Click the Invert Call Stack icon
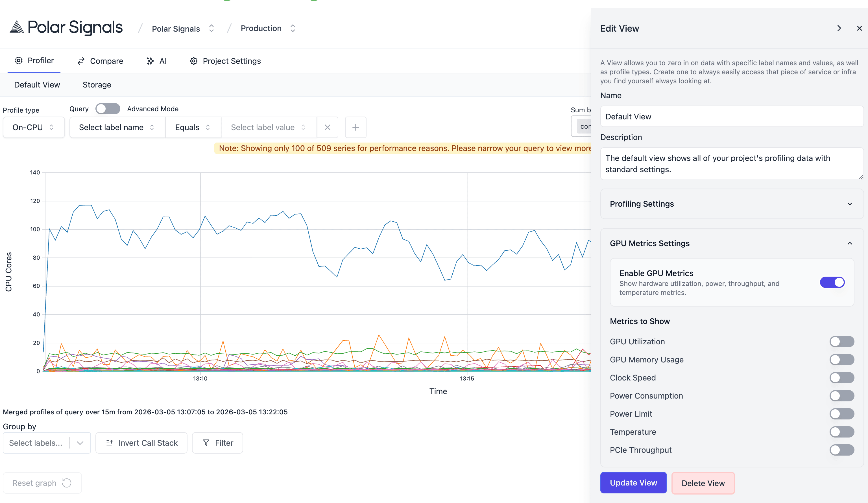Screen dimensions: 868x503 coord(110,443)
